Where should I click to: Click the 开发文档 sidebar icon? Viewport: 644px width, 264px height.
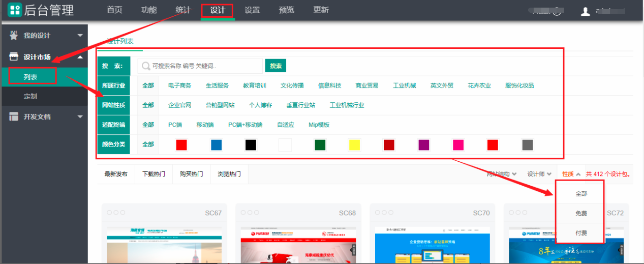(14, 117)
